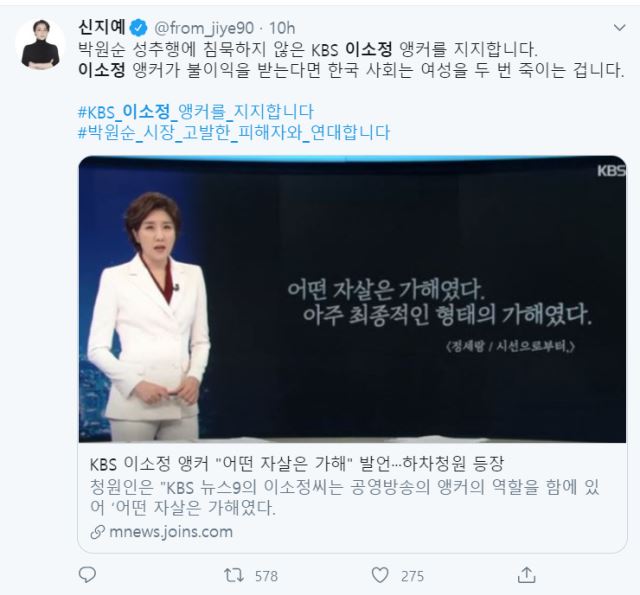This screenshot has width=640, height=595.
Task: Click the display name 신지예
Action: pyautogui.click(x=102, y=27)
